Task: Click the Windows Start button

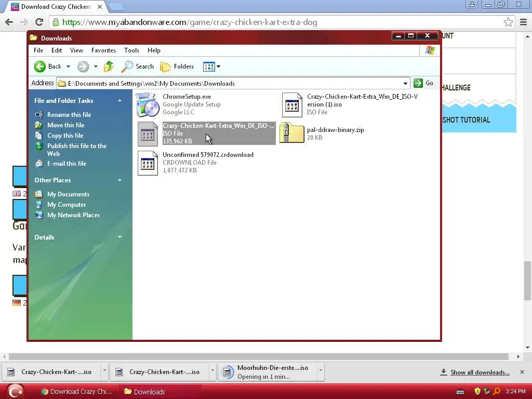Action: 15,392
